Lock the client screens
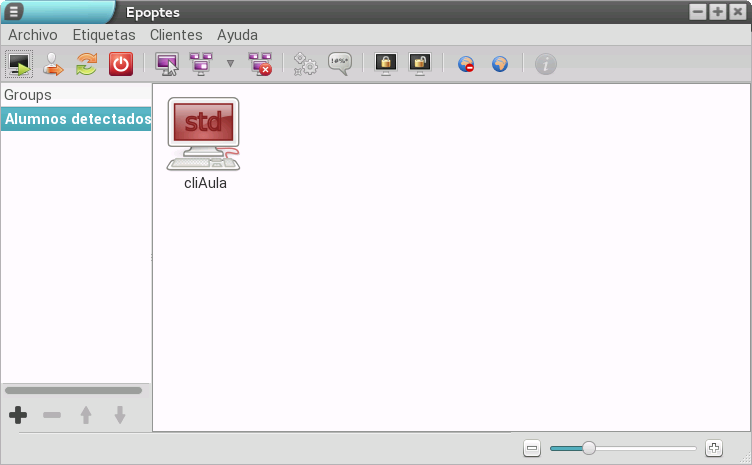 (386, 65)
